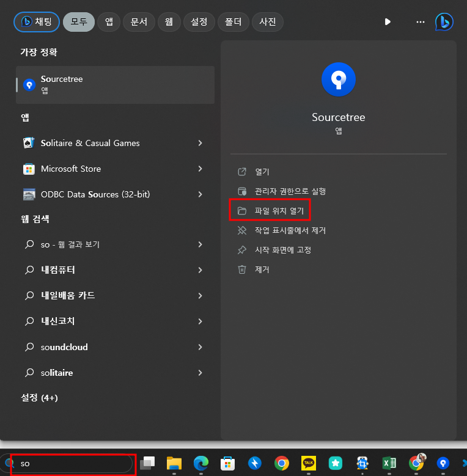
Task: Choose 제거 to uninstall Sourcetree
Action: 262,269
